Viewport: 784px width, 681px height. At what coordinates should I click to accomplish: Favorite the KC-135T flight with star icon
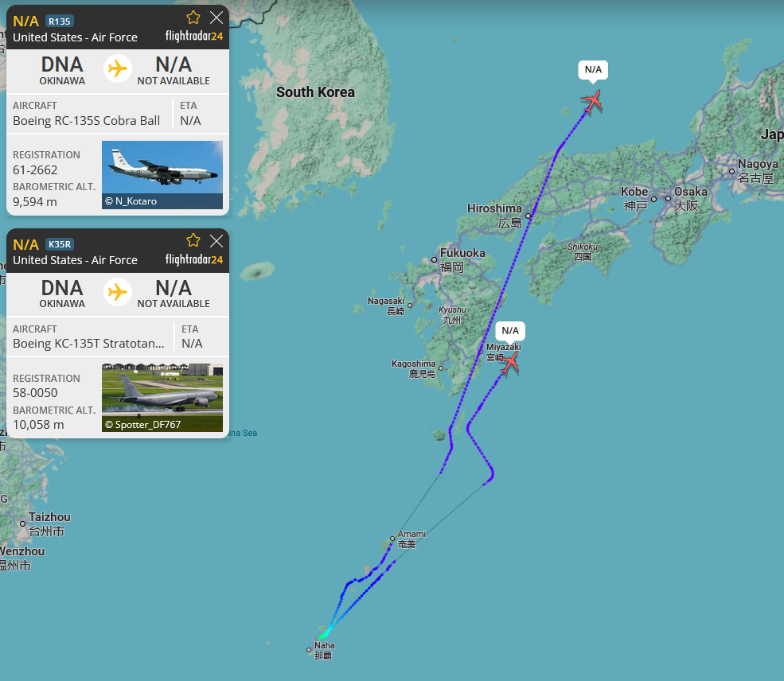point(193,241)
